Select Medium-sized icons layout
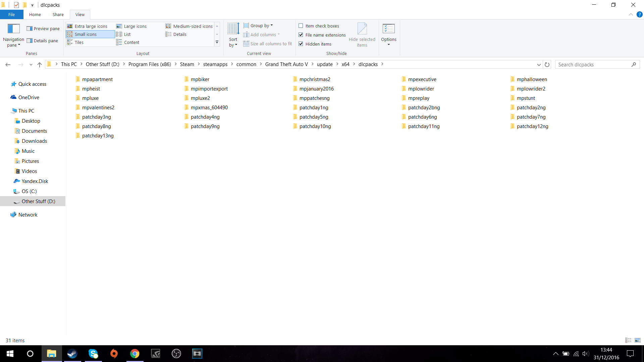 tap(189, 26)
